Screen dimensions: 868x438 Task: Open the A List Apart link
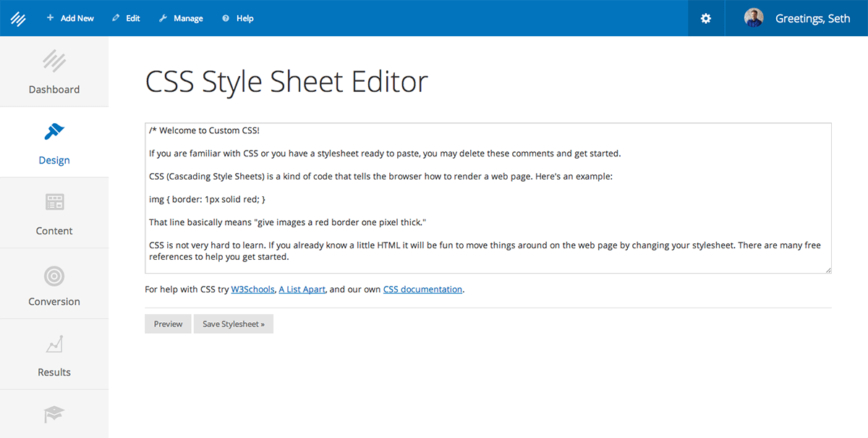(x=302, y=290)
